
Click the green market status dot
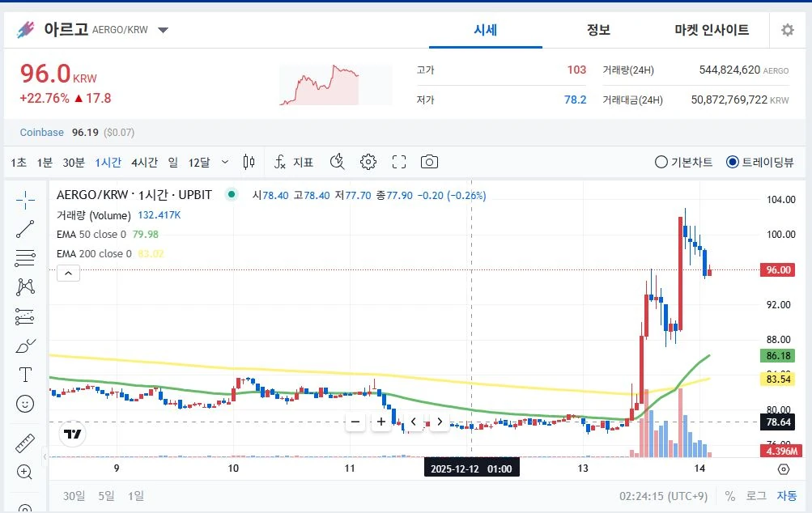(x=232, y=195)
